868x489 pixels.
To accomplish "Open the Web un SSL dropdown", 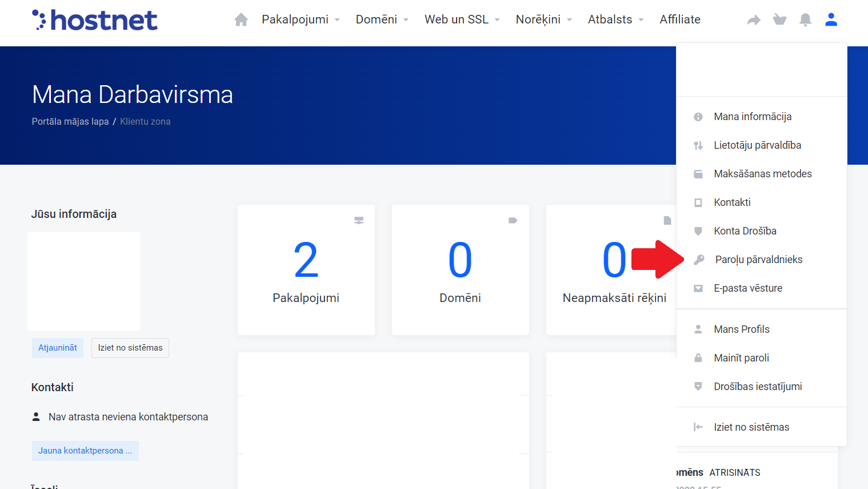I will click(462, 19).
